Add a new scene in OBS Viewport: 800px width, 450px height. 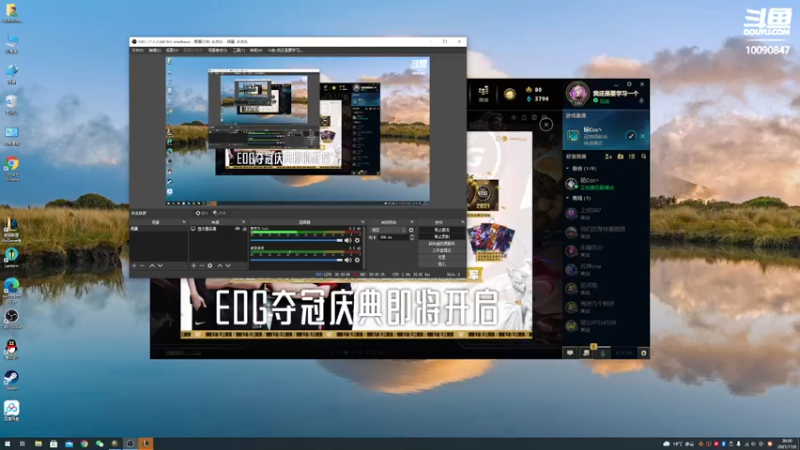click(134, 266)
